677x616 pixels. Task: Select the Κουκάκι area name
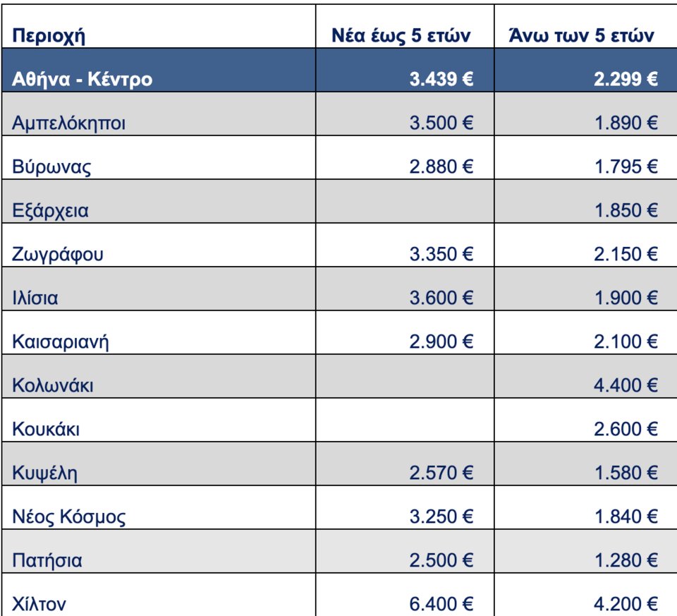pos(46,429)
